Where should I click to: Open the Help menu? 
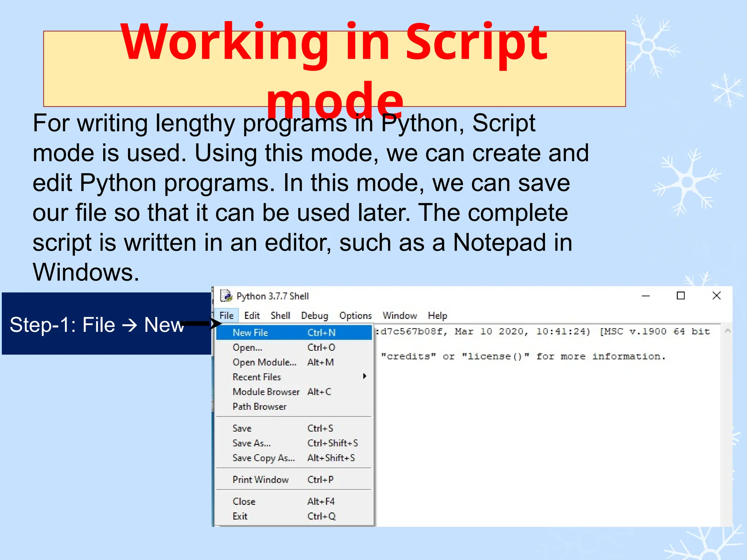tap(437, 315)
